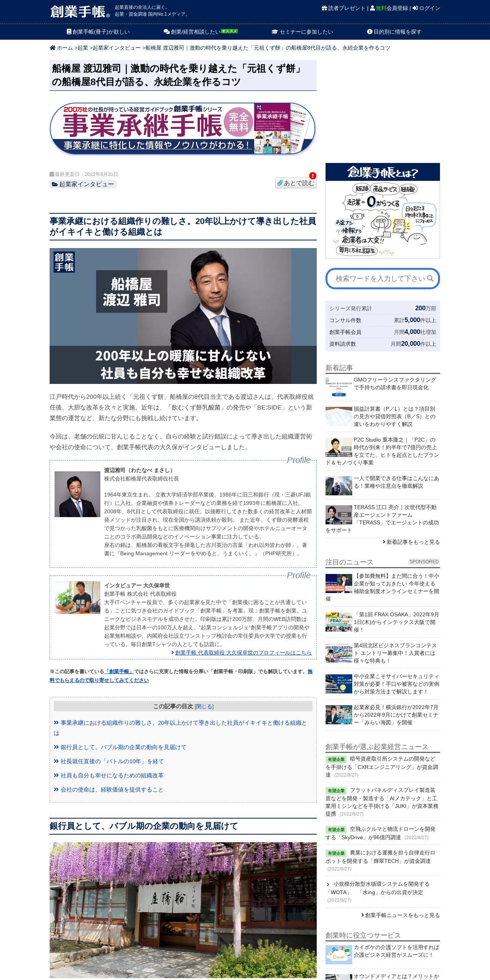The width and height of the screenshot is (490, 980).
Task: Open 横浜銀行 創業セミナー news item
Action: coord(396,715)
